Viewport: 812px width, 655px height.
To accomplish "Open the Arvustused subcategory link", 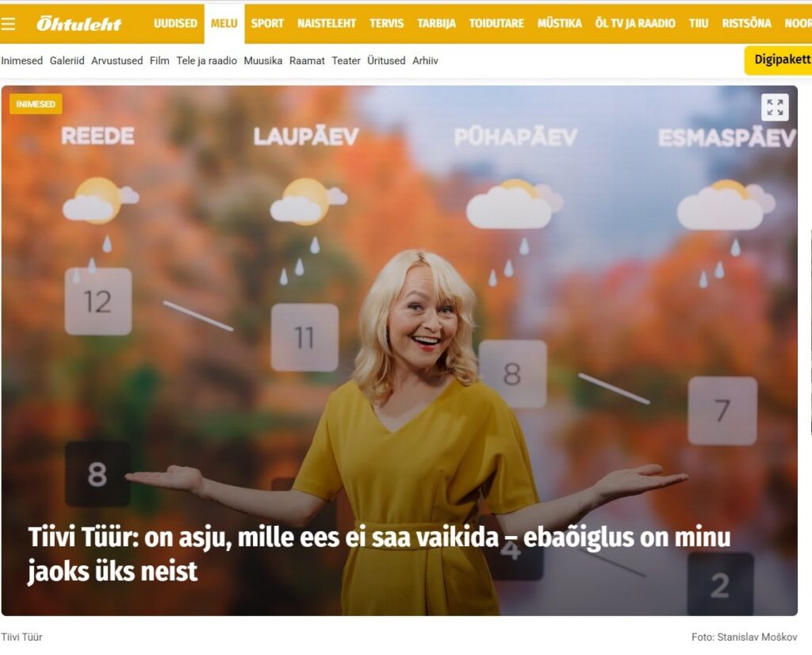I will (117, 60).
